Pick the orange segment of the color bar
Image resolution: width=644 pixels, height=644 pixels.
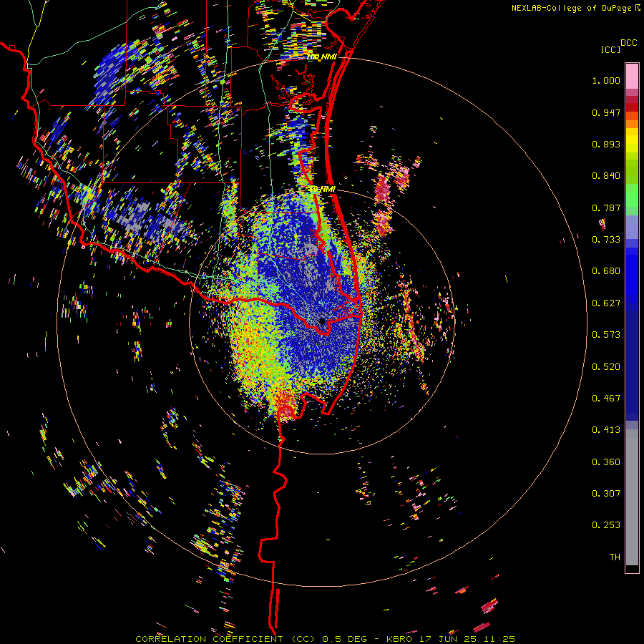click(x=632, y=124)
